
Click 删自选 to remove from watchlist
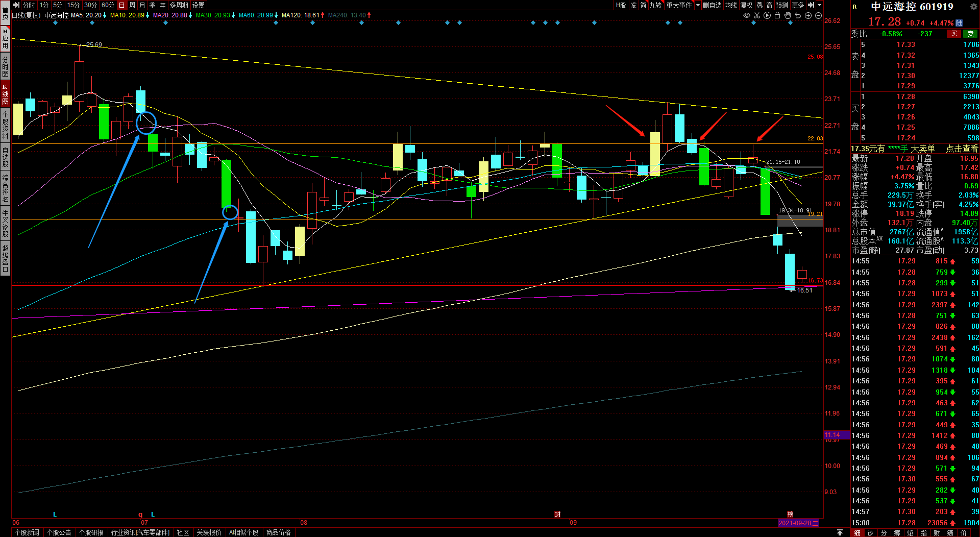coord(712,5)
